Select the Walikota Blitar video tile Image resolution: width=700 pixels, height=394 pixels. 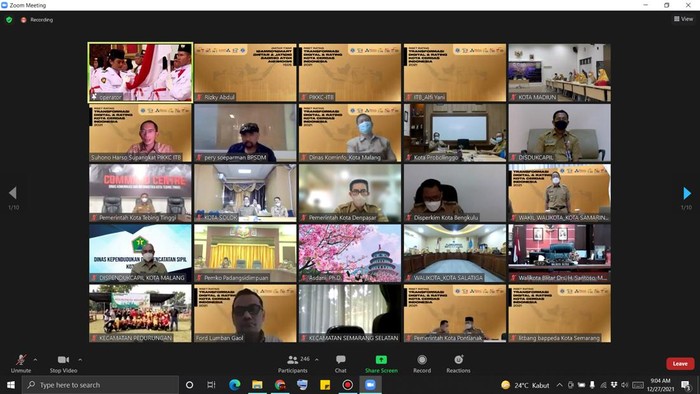(560, 253)
